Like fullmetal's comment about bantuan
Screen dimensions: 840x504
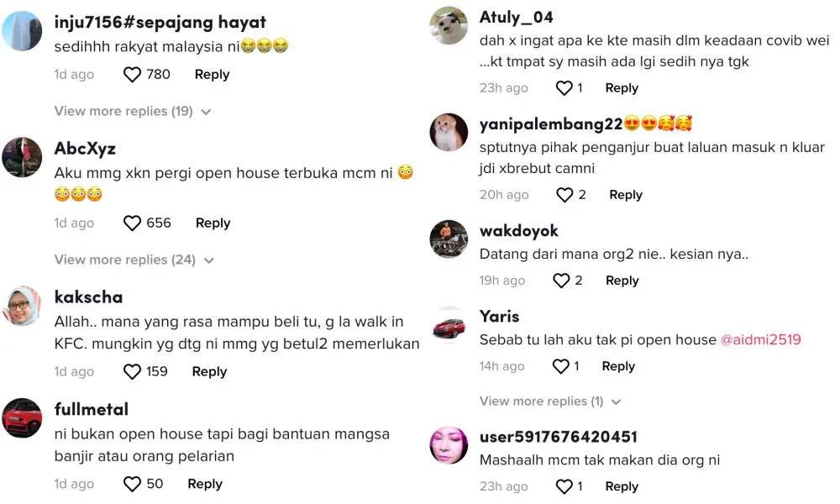coord(132,484)
